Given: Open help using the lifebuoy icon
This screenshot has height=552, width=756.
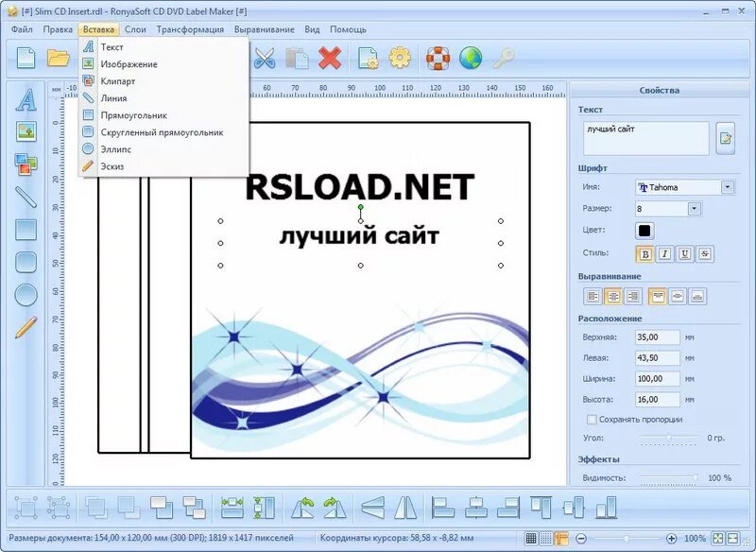Looking at the screenshot, I should pos(438,59).
